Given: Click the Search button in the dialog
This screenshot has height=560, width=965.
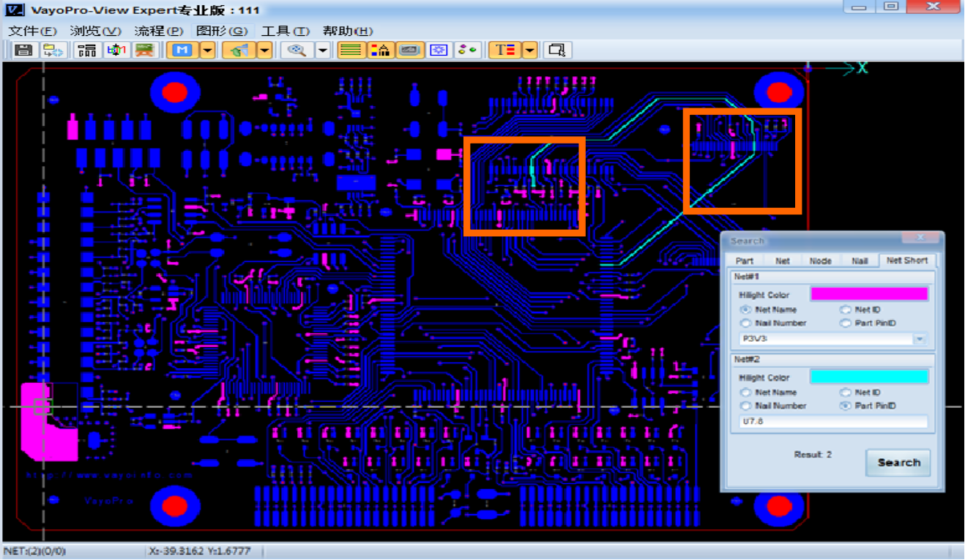Looking at the screenshot, I should click(898, 463).
